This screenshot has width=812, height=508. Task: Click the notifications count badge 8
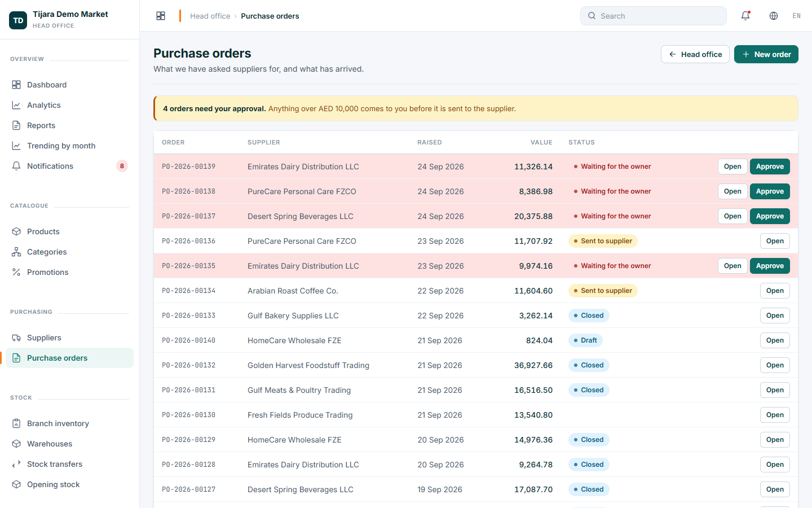pyautogui.click(x=122, y=166)
